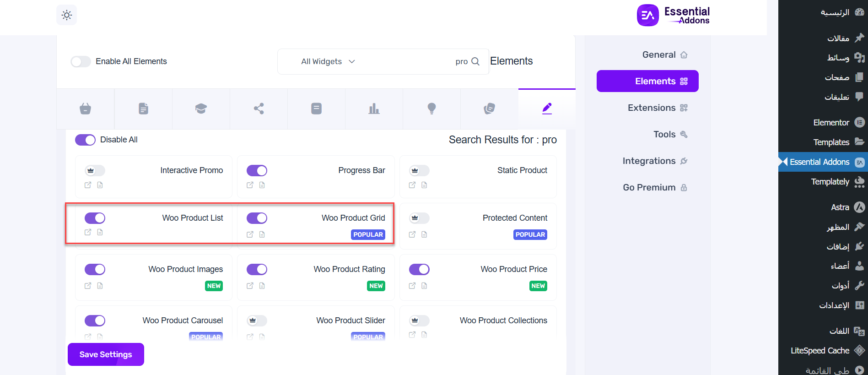Select the bar chart category tab icon
This screenshot has height=375, width=868.
click(374, 109)
